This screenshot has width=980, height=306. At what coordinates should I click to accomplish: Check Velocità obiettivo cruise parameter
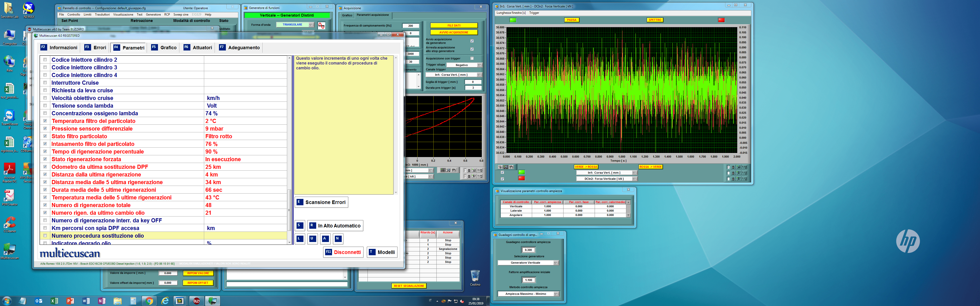tap(45, 98)
